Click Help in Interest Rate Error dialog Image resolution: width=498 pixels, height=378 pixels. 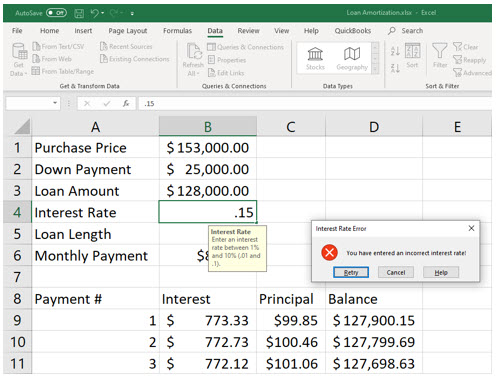(x=441, y=272)
